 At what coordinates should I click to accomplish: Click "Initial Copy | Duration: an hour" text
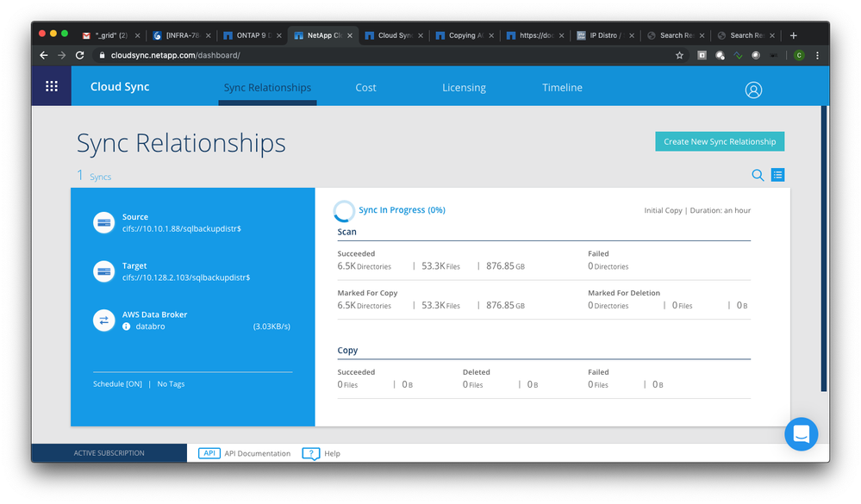pos(697,210)
